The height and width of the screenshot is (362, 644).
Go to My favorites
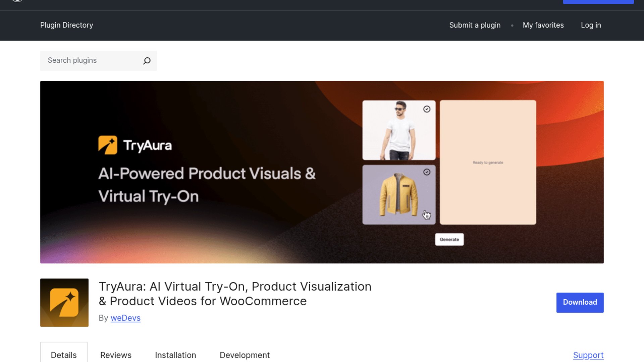[543, 25]
